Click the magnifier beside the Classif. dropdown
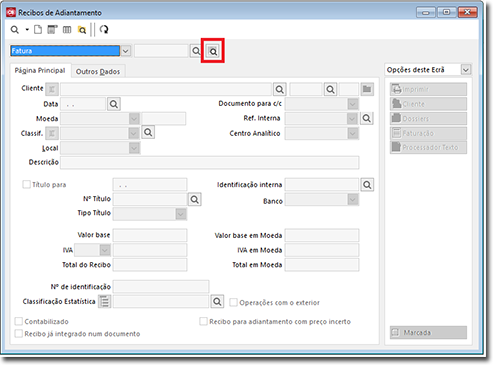Screen dimensions: 496x369 coord(148,133)
